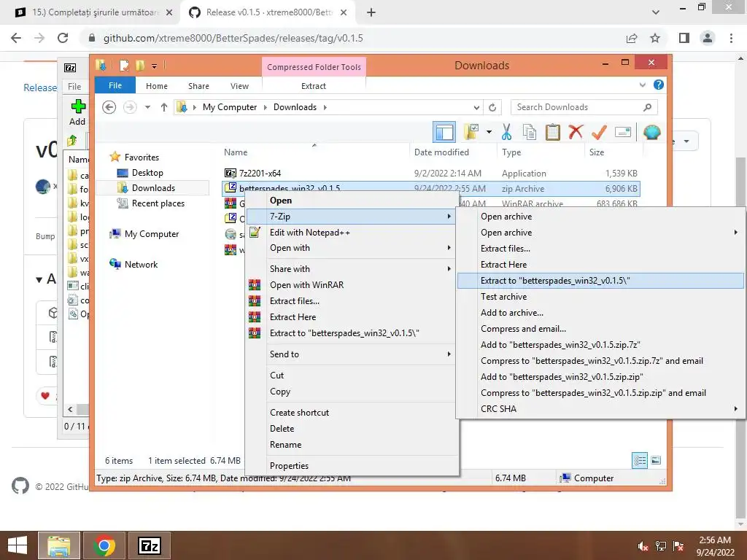Click the clipboard Paste icon in Explorer toolbar

pyautogui.click(x=553, y=132)
